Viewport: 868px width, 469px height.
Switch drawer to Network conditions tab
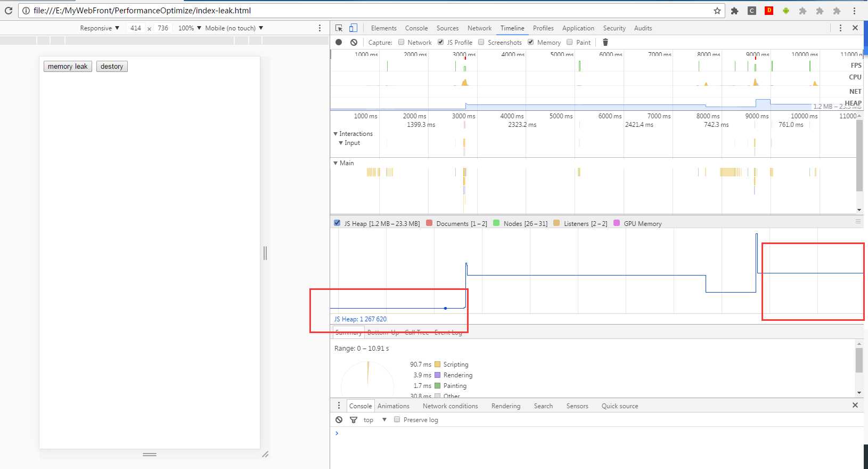point(451,406)
